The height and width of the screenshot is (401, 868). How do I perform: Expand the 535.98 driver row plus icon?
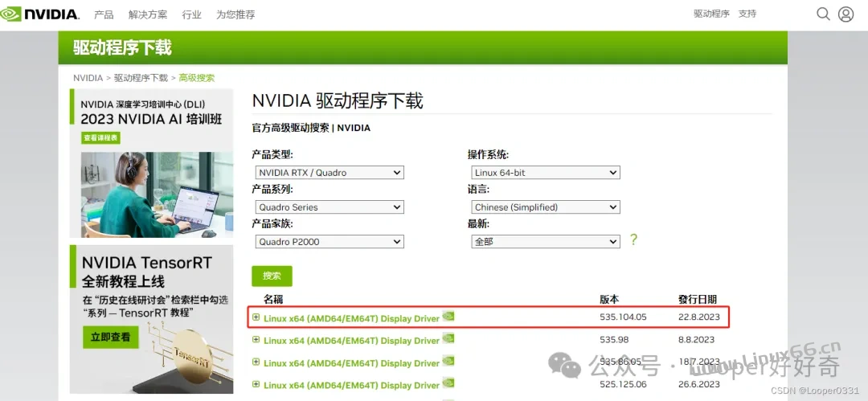coord(256,339)
